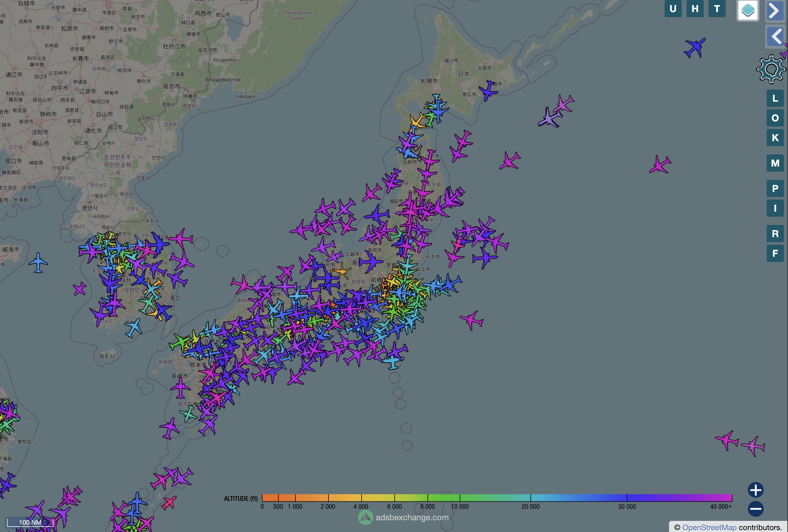Select the light blue aircraft near 제주시 north
Screen dimensions: 788x532
click(x=133, y=328)
